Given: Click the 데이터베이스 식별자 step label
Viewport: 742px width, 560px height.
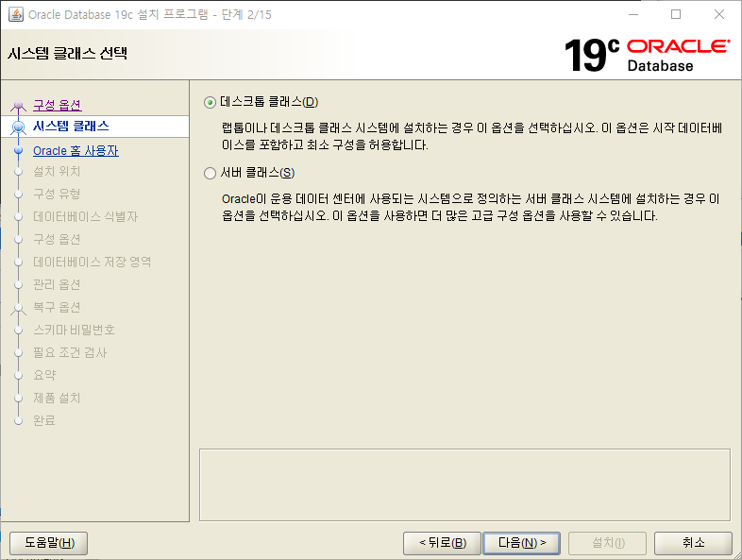Looking at the screenshot, I should coord(86,216).
